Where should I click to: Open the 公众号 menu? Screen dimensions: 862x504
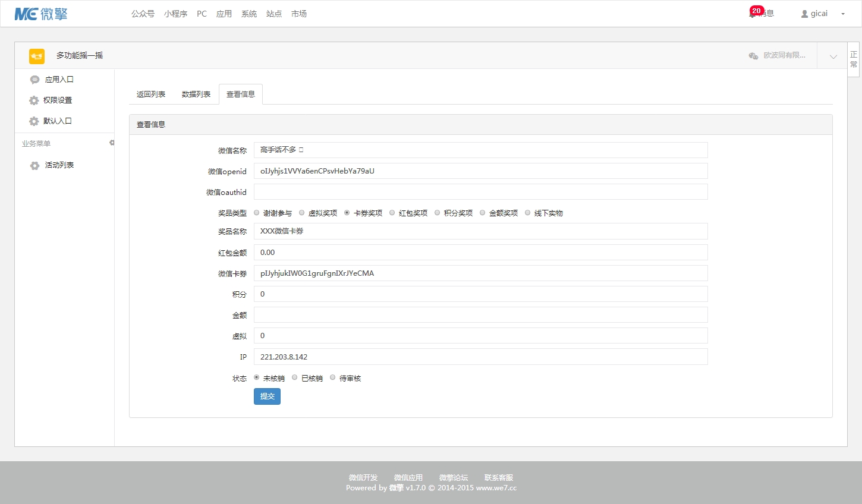coord(143,14)
